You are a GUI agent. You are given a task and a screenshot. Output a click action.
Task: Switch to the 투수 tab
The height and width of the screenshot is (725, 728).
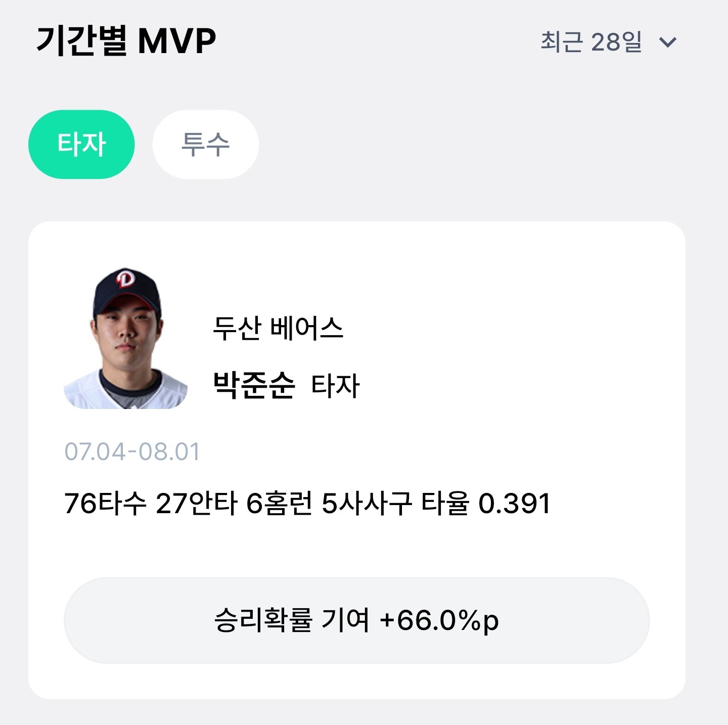[x=205, y=145]
